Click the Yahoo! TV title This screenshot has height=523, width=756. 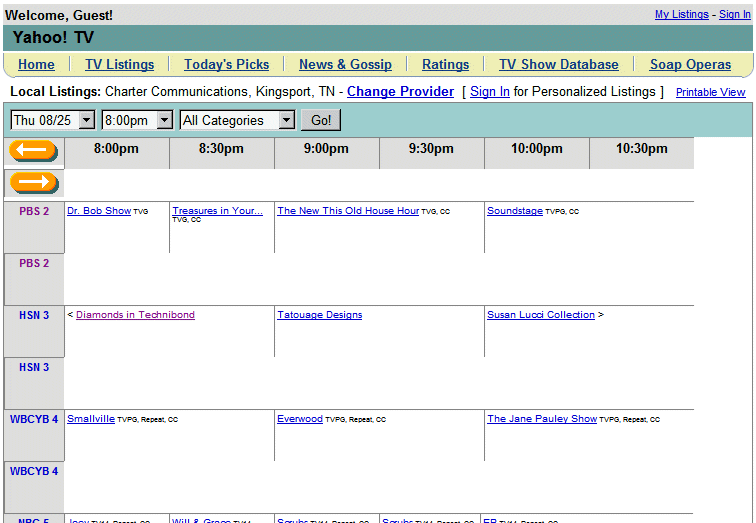(53, 38)
